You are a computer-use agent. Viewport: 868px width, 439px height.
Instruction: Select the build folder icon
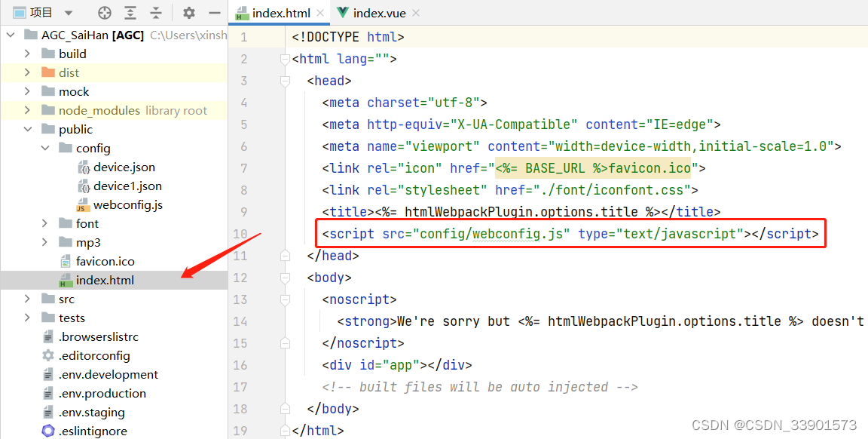(x=48, y=54)
